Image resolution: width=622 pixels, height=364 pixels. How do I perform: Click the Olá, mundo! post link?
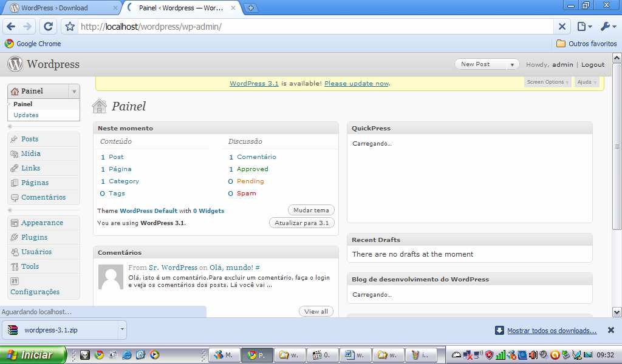[x=231, y=268]
